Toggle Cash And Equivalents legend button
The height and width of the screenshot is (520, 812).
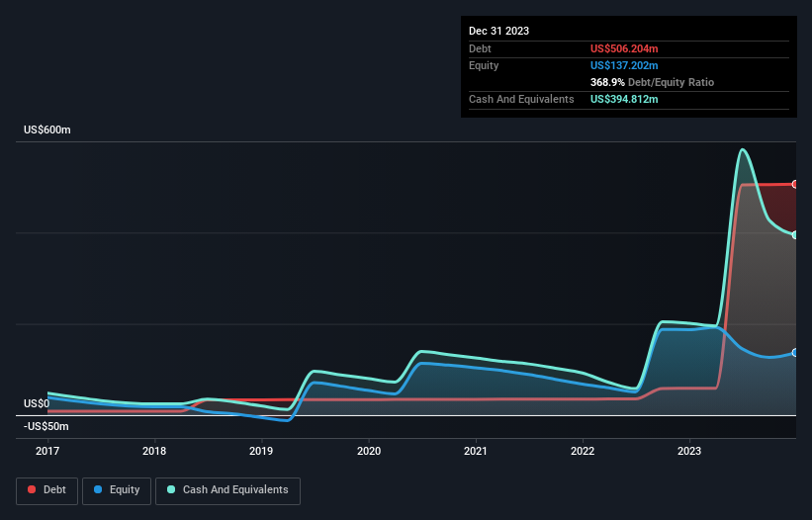click(x=227, y=490)
